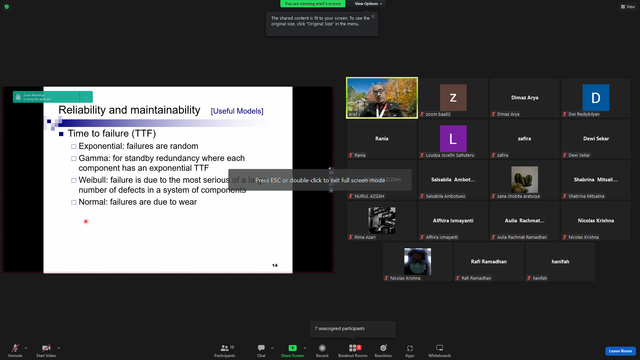Open Whiteboards
640x360 pixels.
coord(440,350)
